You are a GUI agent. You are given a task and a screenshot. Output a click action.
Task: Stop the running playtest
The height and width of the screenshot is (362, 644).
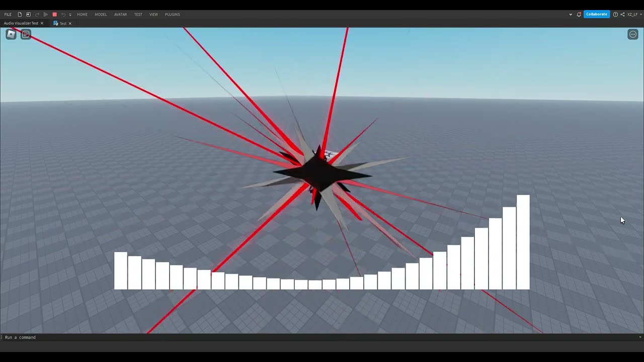(54, 15)
